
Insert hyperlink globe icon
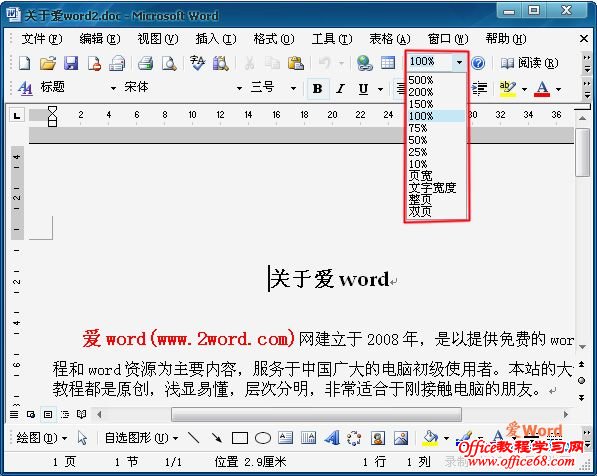coord(365,63)
